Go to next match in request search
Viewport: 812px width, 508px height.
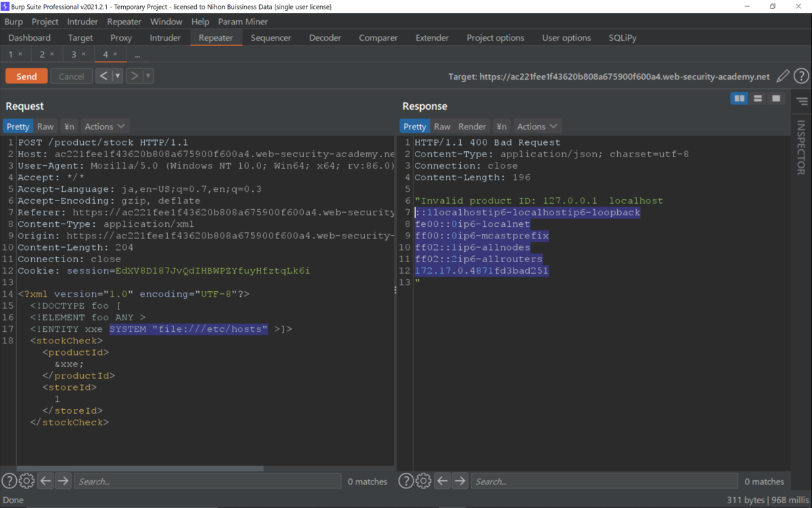tap(63, 481)
